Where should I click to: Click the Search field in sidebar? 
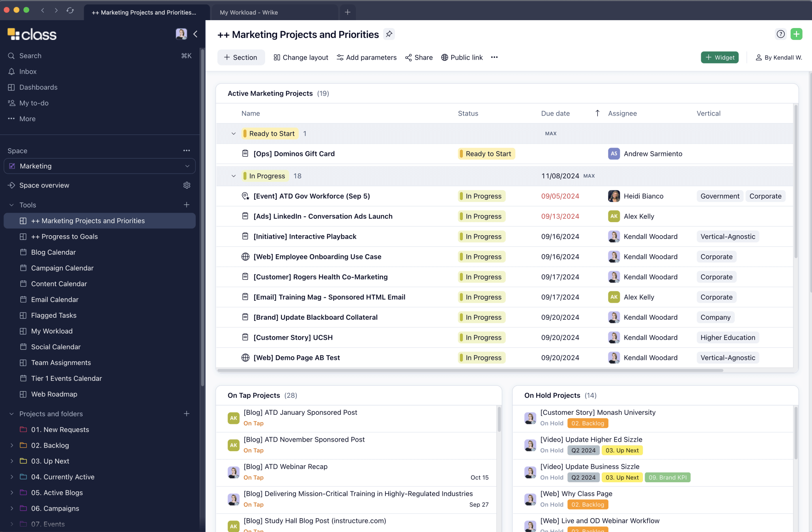pyautogui.click(x=30, y=56)
